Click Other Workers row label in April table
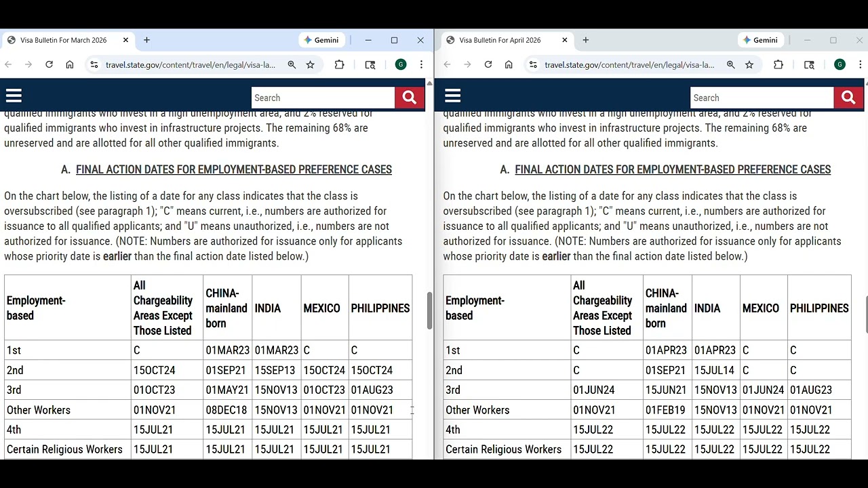The image size is (868, 488). (x=477, y=410)
